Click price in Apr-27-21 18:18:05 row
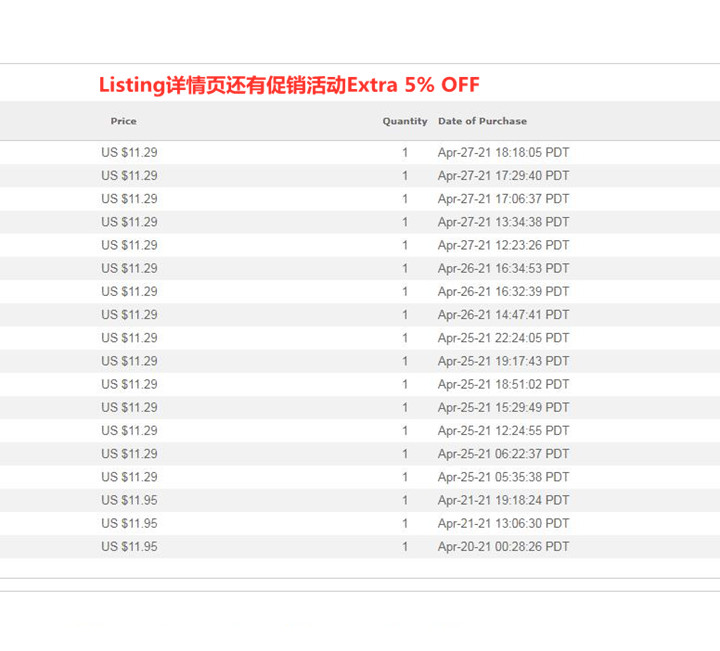 click(x=129, y=152)
